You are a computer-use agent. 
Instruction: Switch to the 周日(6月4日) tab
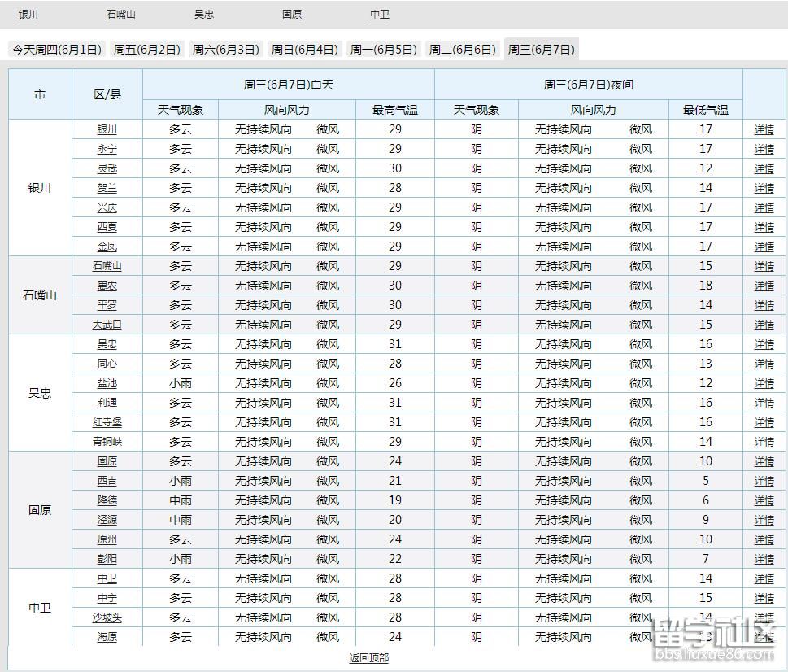click(303, 49)
